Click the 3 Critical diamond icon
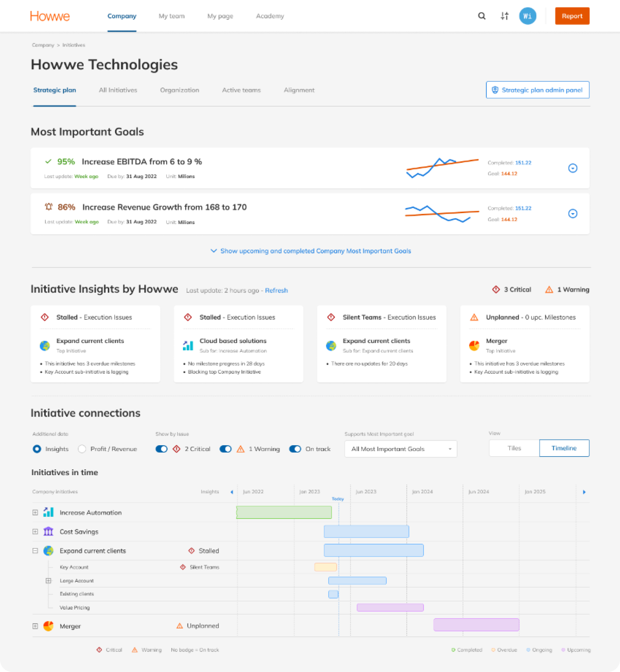Screen dimensions: 620x672 (x=496, y=289)
